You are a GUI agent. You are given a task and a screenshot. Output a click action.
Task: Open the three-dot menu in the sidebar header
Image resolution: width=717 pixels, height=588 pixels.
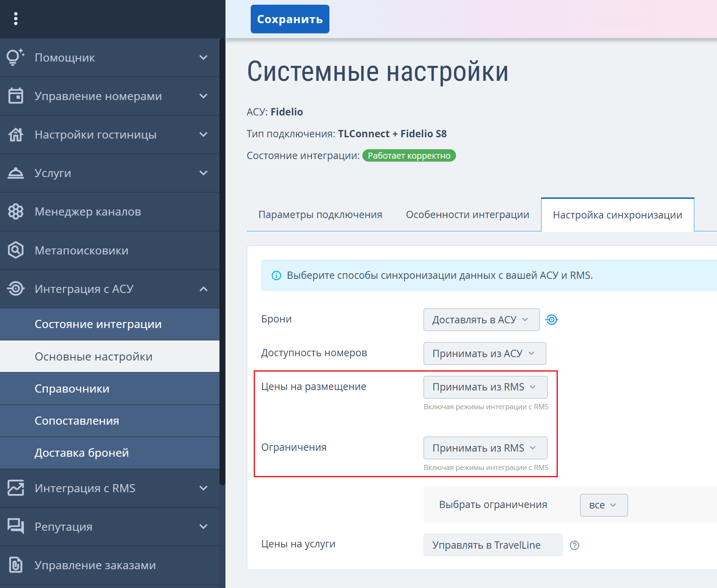pos(16,19)
